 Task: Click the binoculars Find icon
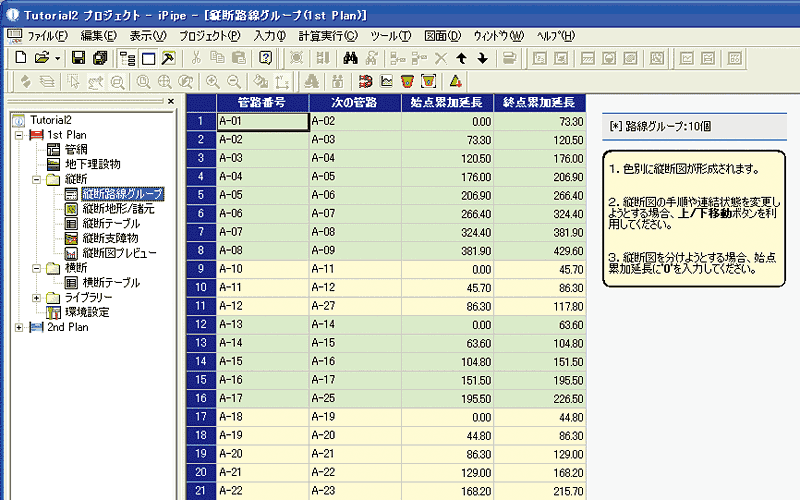(350, 58)
